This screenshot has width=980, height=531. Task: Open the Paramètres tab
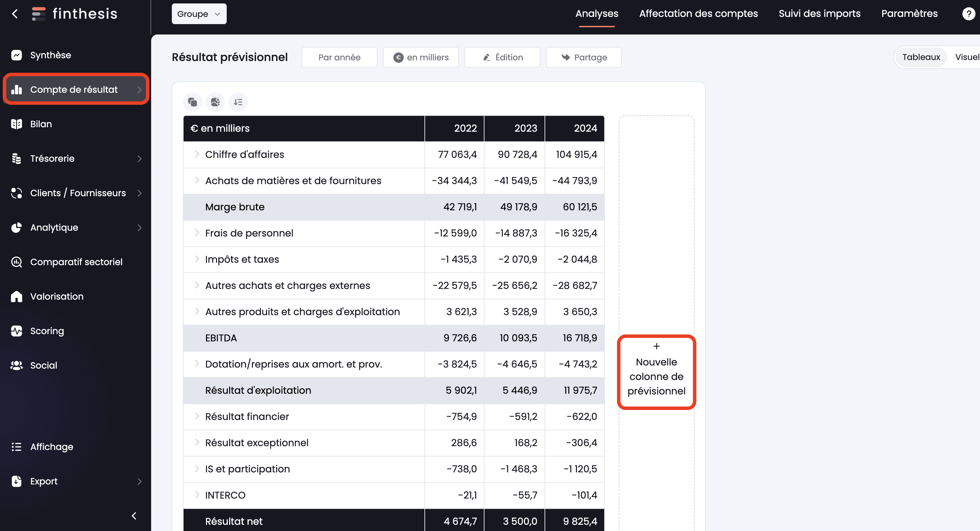(909, 14)
